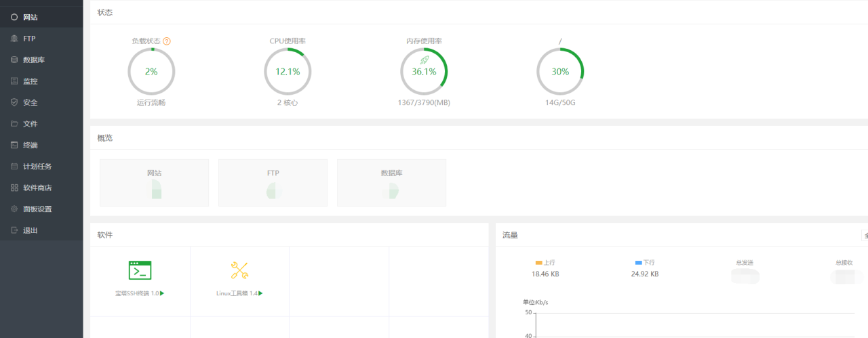Image resolution: width=868 pixels, height=338 pixels.
Task: Click the 24.92 KB download value
Action: coord(644,274)
